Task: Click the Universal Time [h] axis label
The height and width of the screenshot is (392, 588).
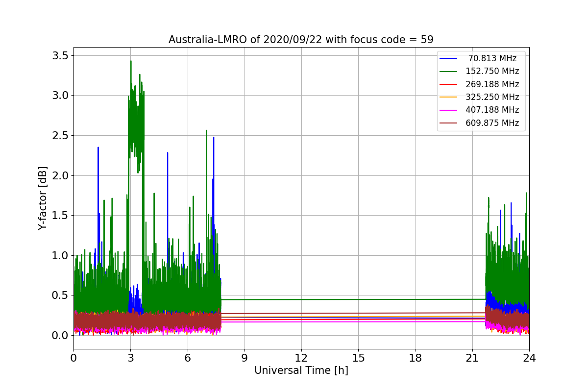Action: click(301, 371)
